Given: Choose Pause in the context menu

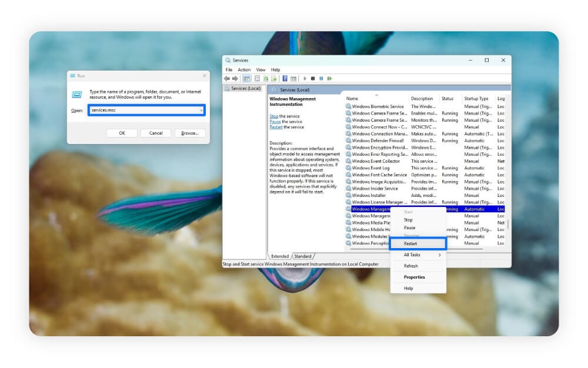Looking at the screenshot, I should pyautogui.click(x=418, y=228).
